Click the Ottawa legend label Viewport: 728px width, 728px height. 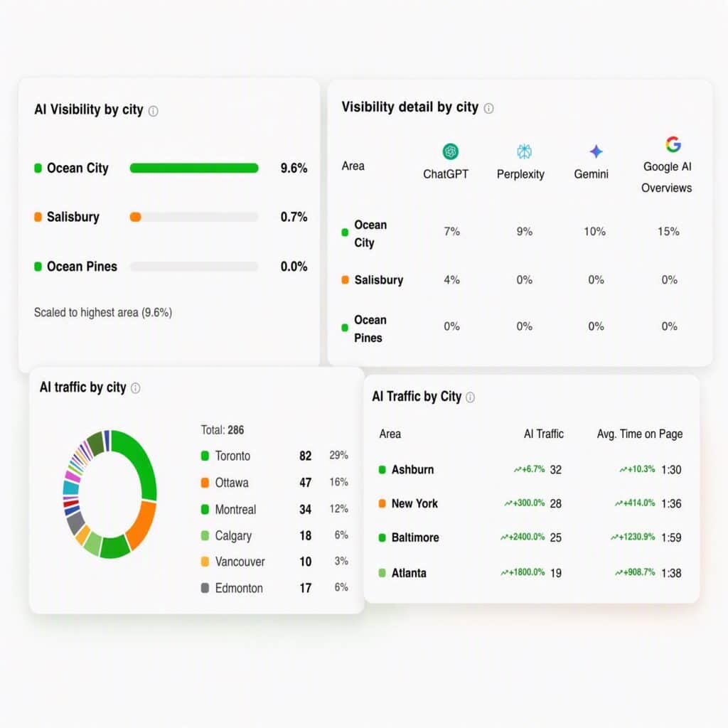coord(232,483)
